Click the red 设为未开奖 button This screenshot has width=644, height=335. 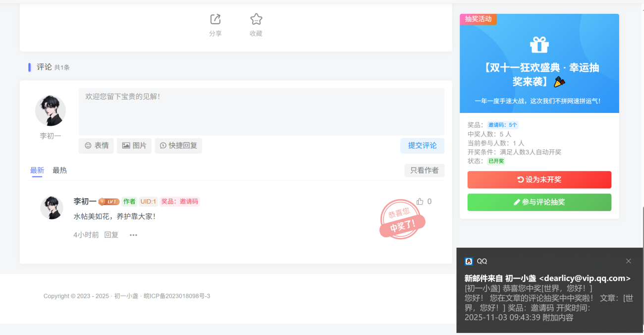pyautogui.click(x=539, y=180)
